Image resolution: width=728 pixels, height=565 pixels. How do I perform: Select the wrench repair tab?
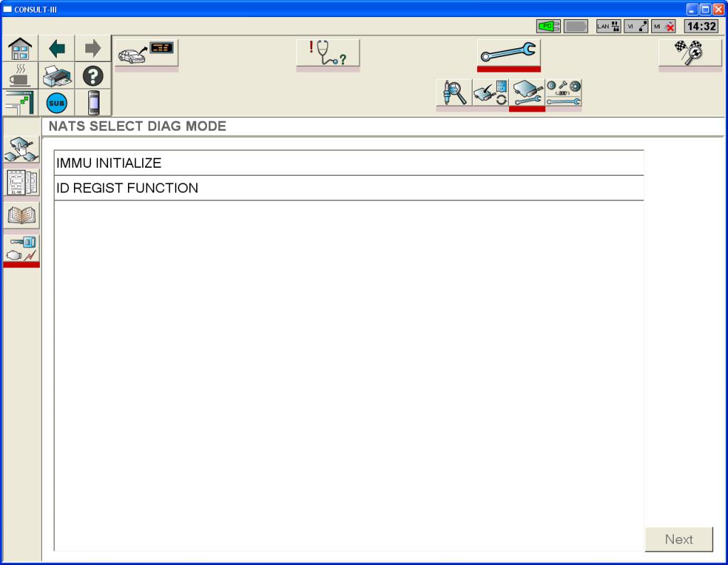tap(508, 53)
